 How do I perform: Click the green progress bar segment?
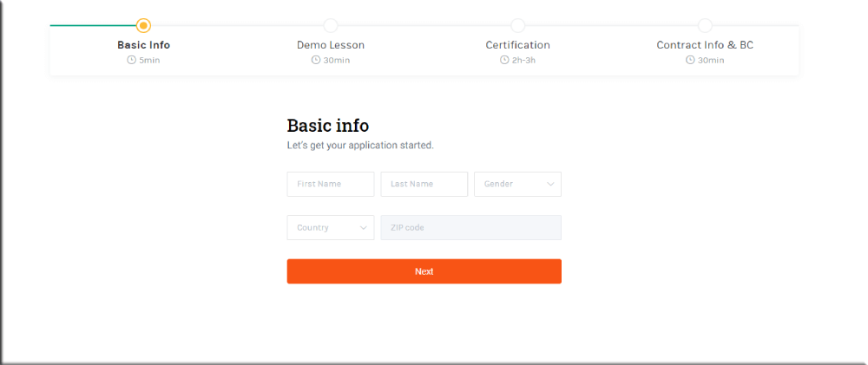pyautogui.click(x=93, y=25)
